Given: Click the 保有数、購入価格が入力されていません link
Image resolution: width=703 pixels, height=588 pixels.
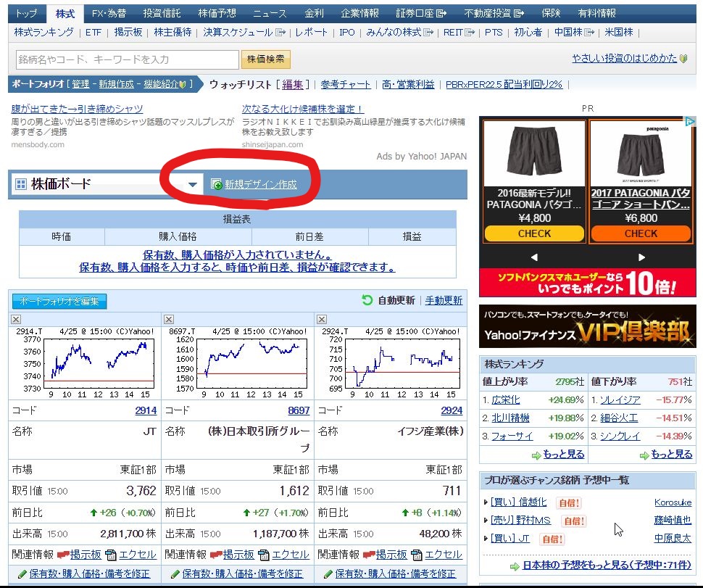Looking at the screenshot, I should (x=237, y=254).
